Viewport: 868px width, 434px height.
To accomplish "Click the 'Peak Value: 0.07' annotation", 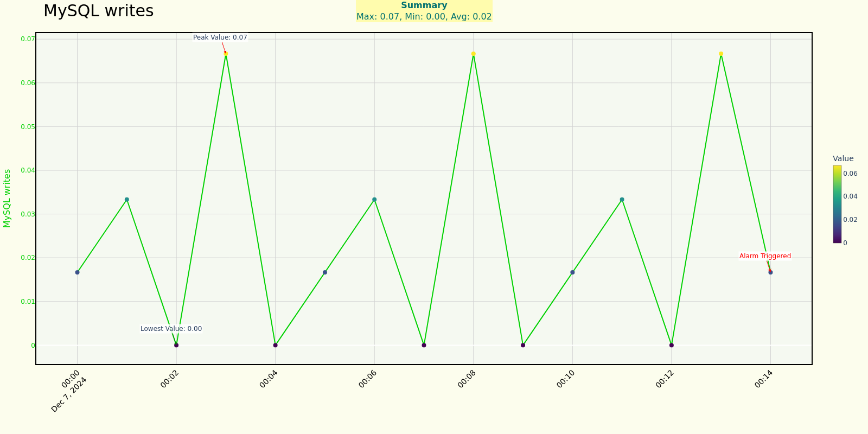I will click(220, 37).
